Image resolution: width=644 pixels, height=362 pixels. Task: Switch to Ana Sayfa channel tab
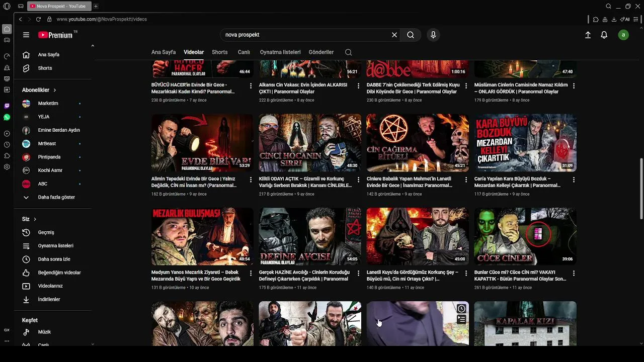pyautogui.click(x=164, y=52)
